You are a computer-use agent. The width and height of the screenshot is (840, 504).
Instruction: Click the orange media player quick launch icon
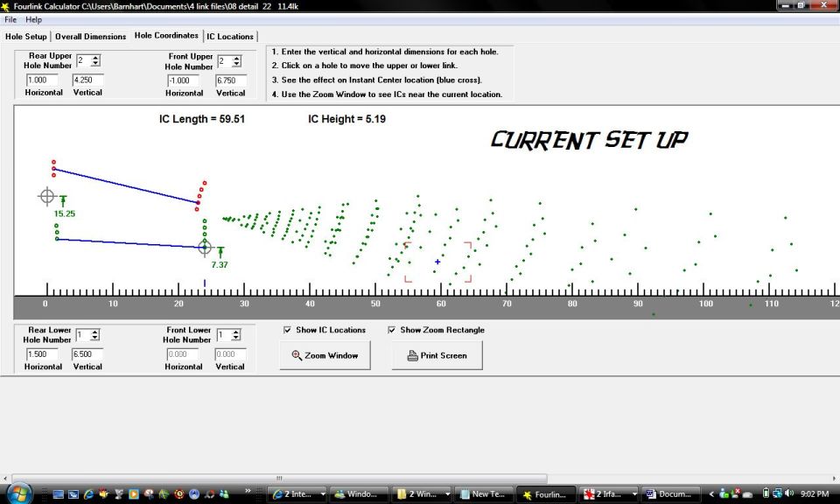(x=134, y=494)
